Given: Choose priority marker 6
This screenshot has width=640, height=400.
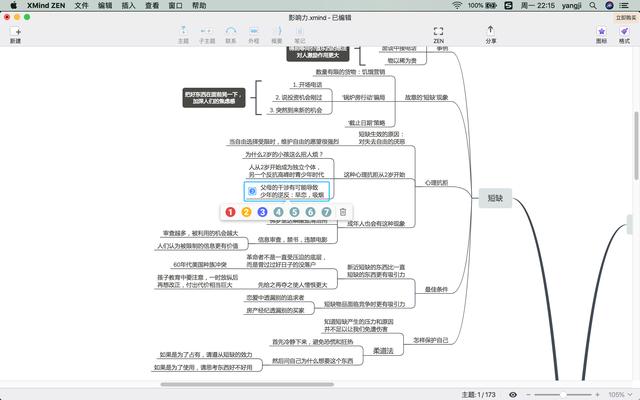Looking at the screenshot, I should pos(310,212).
